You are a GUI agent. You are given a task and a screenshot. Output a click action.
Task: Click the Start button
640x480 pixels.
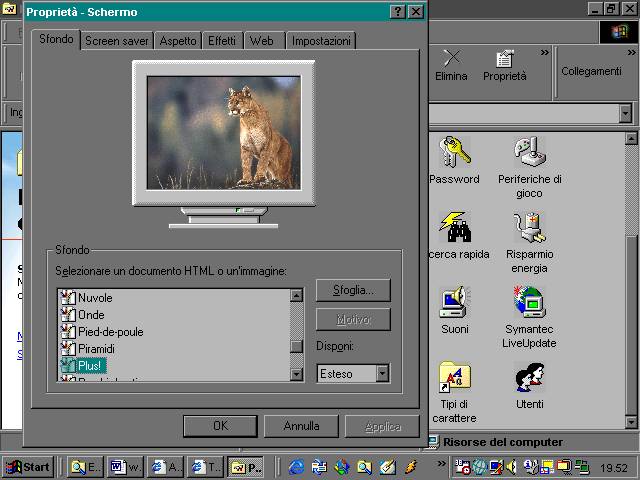[28, 467]
